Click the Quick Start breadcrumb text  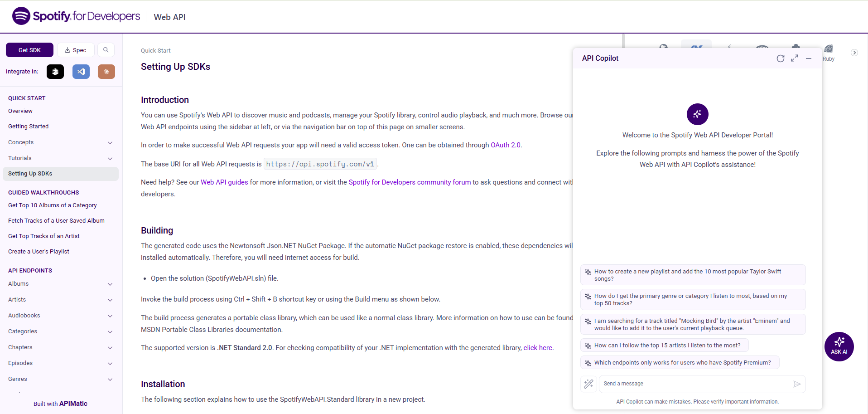pos(155,51)
